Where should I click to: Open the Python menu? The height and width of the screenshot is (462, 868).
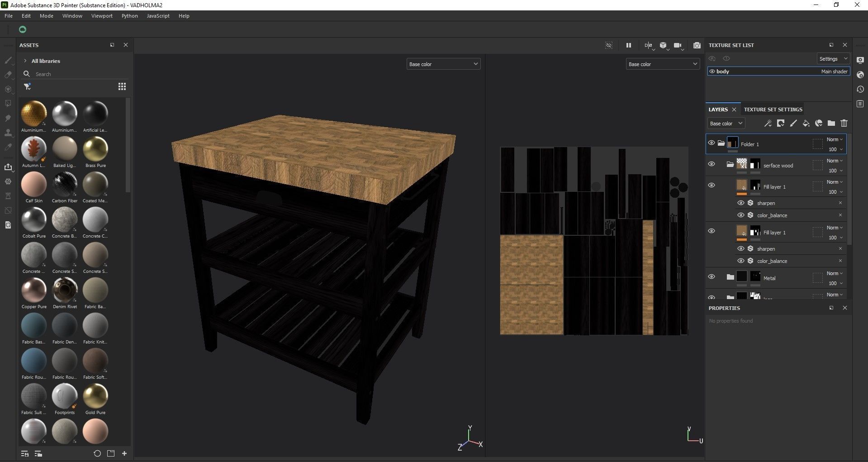click(130, 16)
